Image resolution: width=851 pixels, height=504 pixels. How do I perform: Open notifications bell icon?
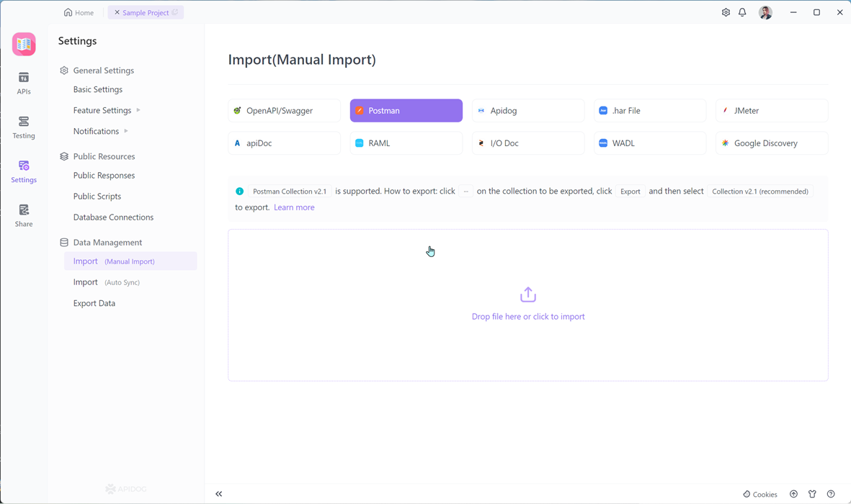[x=742, y=12]
